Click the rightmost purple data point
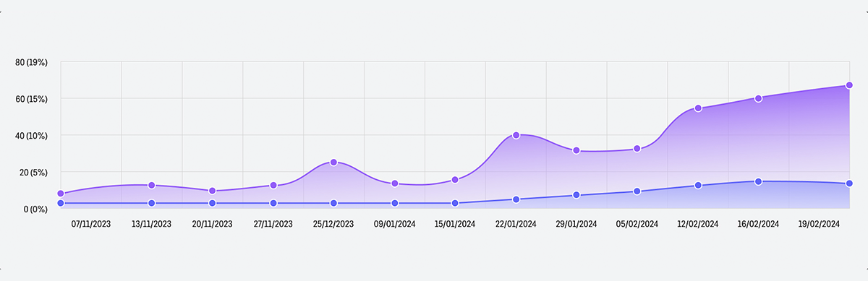This screenshot has width=868, height=281. coord(849,85)
